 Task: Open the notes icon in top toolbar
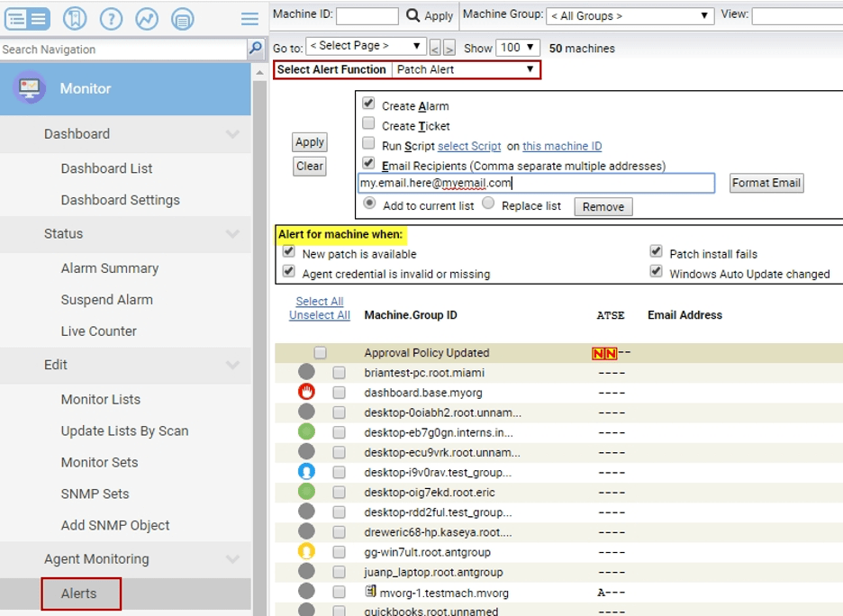(x=182, y=19)
